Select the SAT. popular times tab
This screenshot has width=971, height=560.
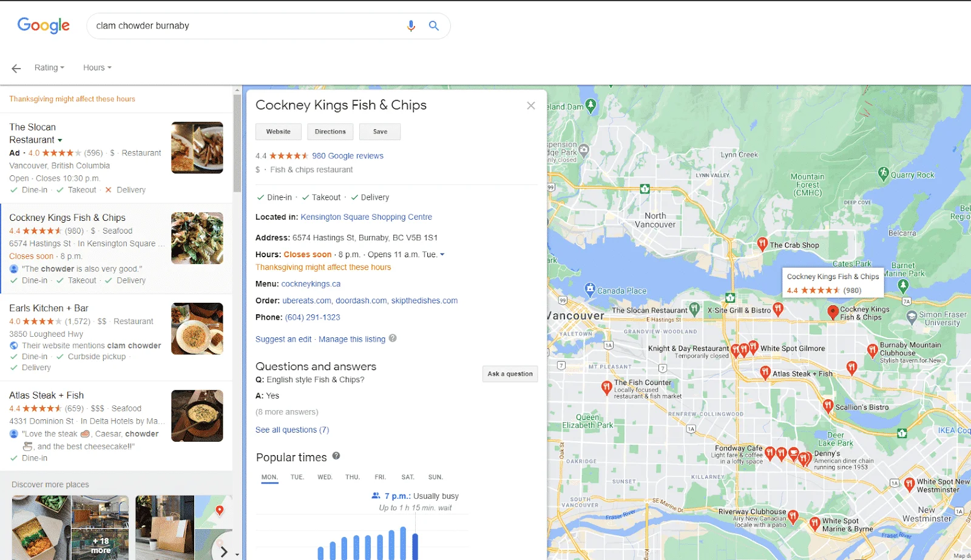pos(408,477)
